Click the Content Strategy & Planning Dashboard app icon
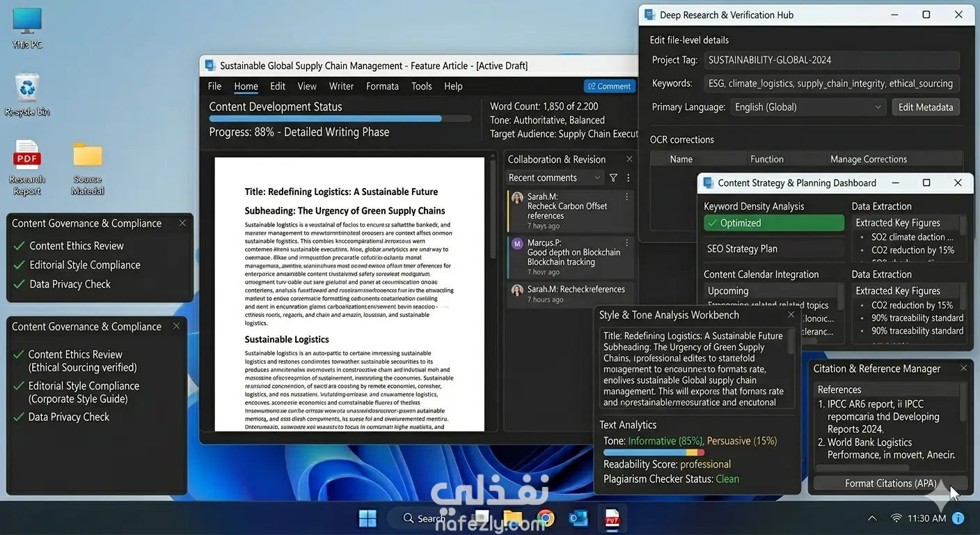Viewport: 980px width, 535px height. coord(709,183)
